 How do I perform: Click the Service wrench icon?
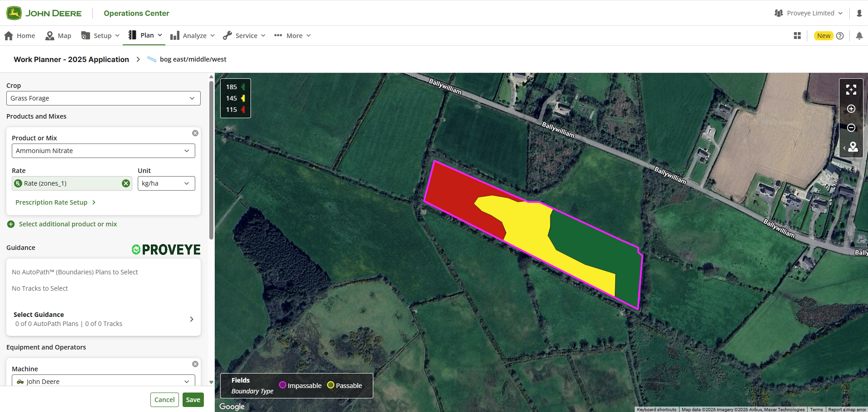click(227, 36)
